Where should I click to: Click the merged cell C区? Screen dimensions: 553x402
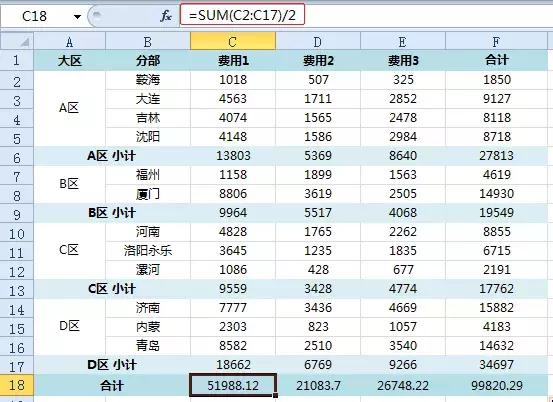[x=69, y=250]
